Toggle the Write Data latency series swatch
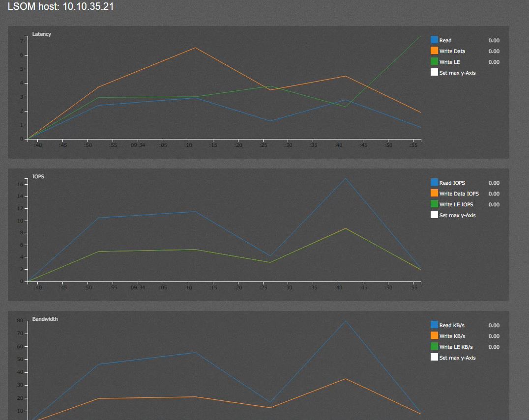This screenshot has height=420, width=529. tap(434, 51)
